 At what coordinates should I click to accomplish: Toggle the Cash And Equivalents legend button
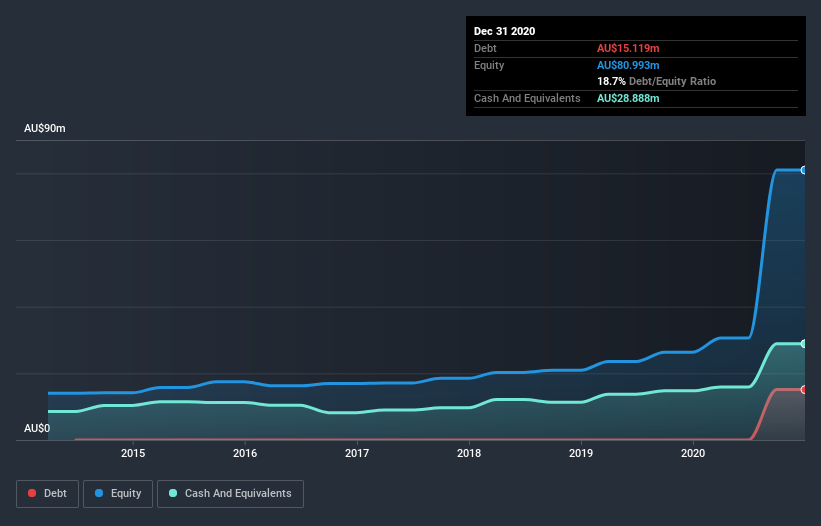click(x=230, y=494)
